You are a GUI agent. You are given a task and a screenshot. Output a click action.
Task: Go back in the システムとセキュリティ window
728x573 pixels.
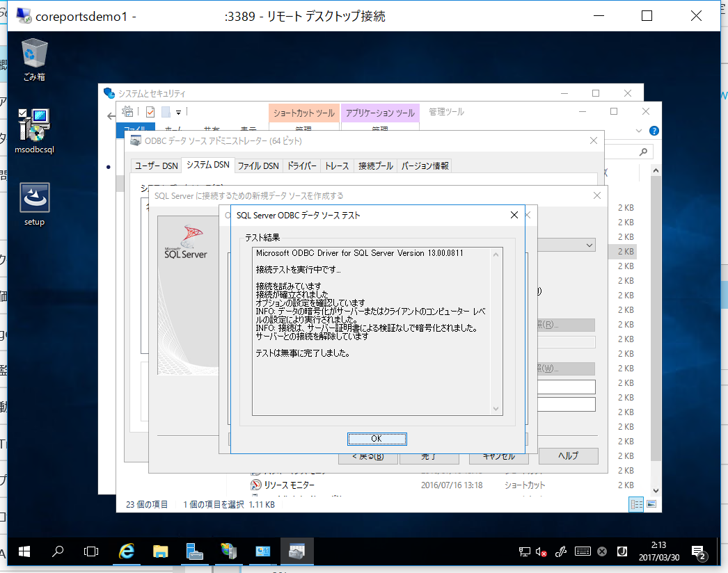(x=111, y=116)
